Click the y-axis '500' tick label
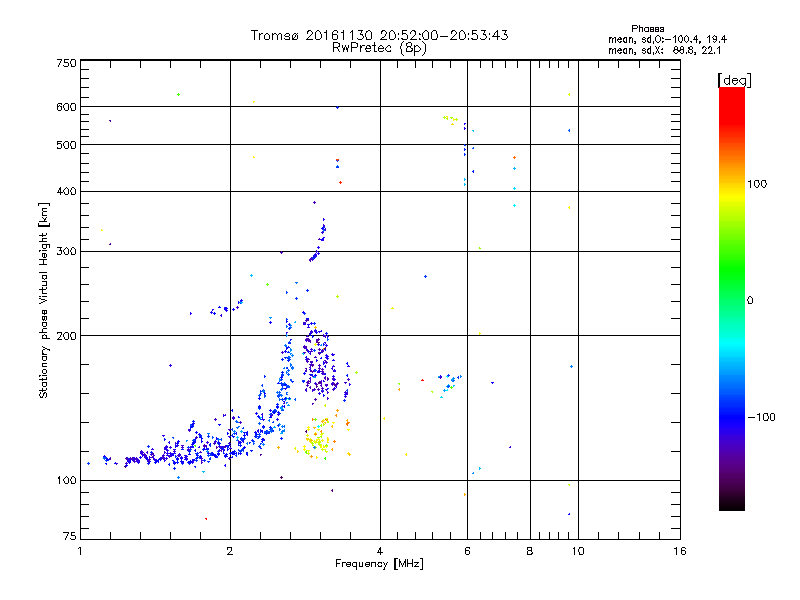This screenshot has width=800, height=600. (x=66, y=145)
